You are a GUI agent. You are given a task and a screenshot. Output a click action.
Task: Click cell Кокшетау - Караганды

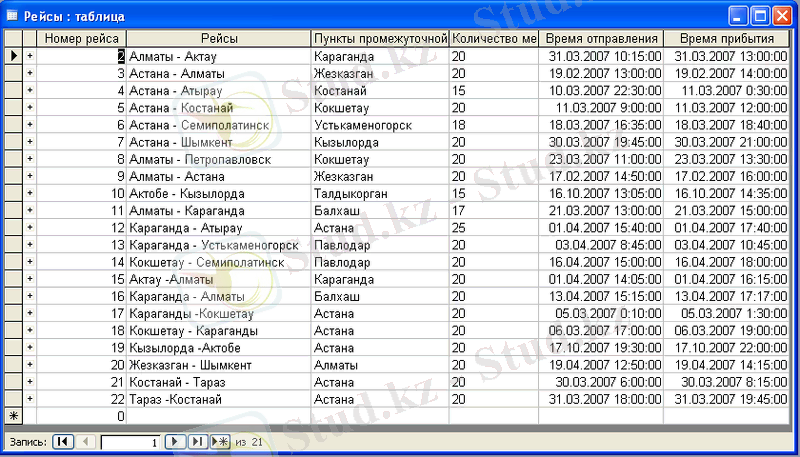point(219,331)
